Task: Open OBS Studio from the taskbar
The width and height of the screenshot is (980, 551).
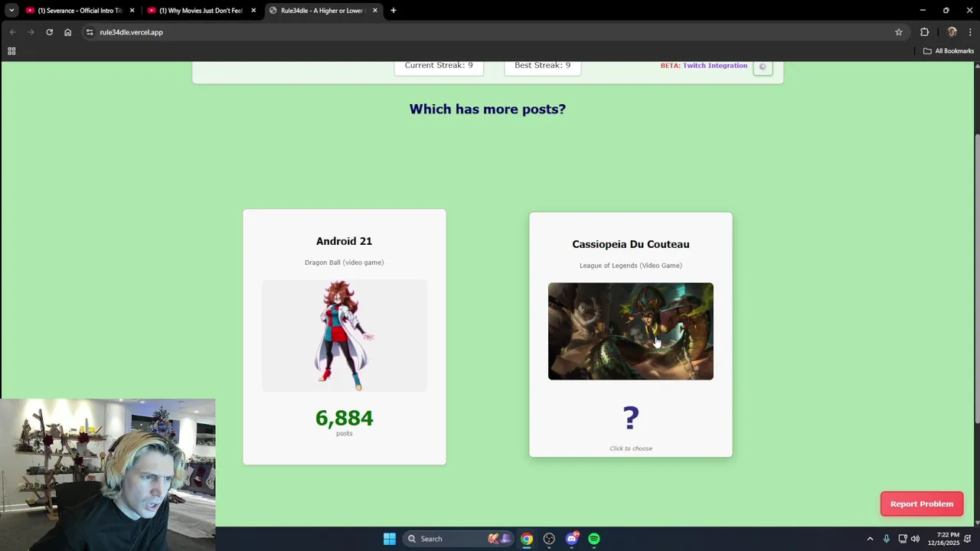Action: [x=549, y=539]
